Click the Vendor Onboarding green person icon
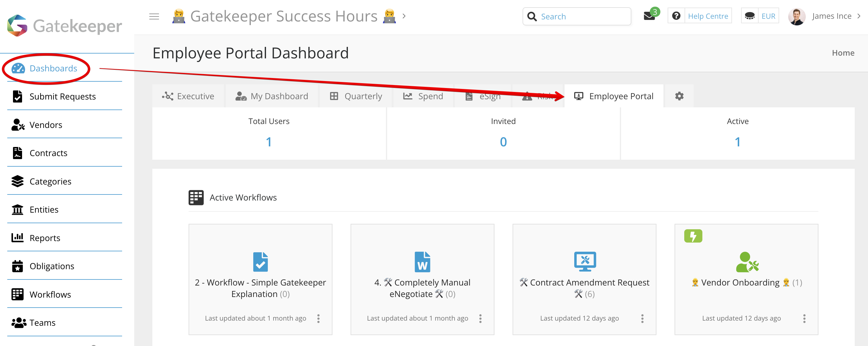The width and height of the screenshot is (868, 346). pyautogui.click(x=747, y=262)
